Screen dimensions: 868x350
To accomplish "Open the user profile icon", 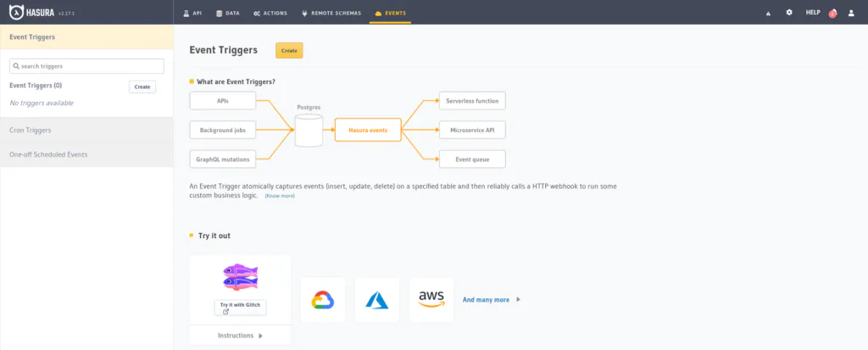I will click(x=851, y=13).
